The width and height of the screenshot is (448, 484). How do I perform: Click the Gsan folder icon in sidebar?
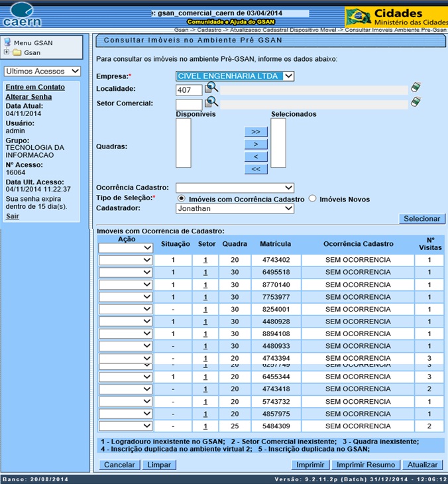(x=17, y=52)
